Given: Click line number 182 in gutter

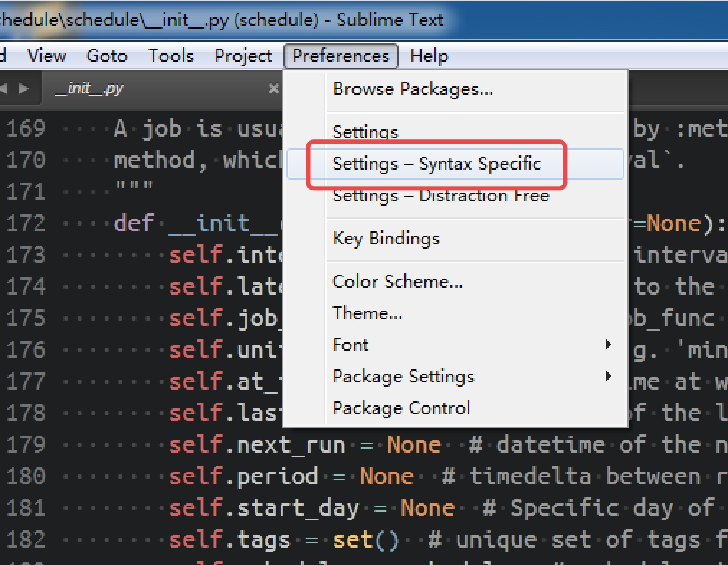Looking at the screenshot, I should (x=25, y=540).
